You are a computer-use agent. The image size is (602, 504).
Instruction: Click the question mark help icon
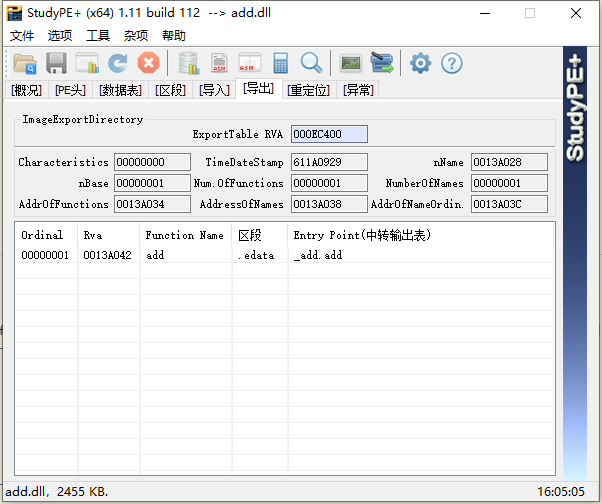pyautogui.click(x=452, y=63)
